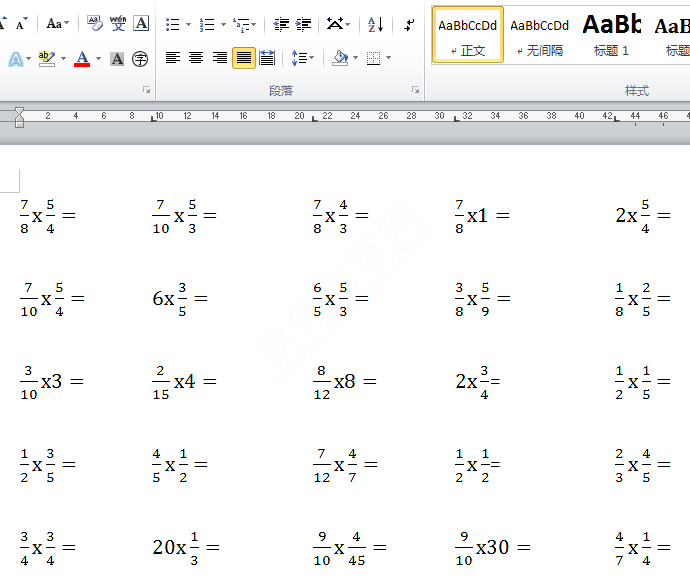
Task: Apply the 正文 style
Action: coord(468,35)
